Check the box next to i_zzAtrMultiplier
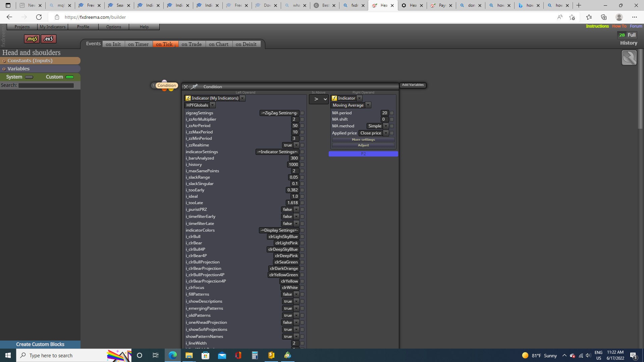The image size is (644, 362). click(302, 119)
